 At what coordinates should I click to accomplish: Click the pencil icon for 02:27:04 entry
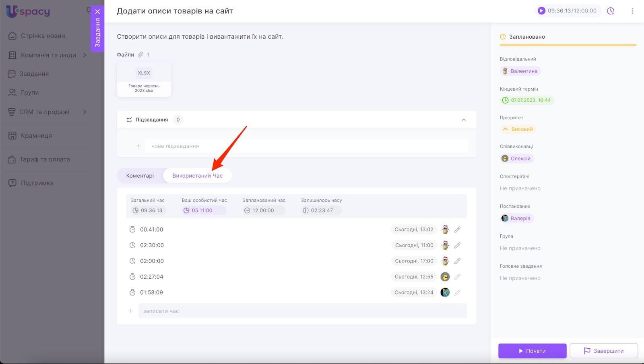[x=457, y=277]
